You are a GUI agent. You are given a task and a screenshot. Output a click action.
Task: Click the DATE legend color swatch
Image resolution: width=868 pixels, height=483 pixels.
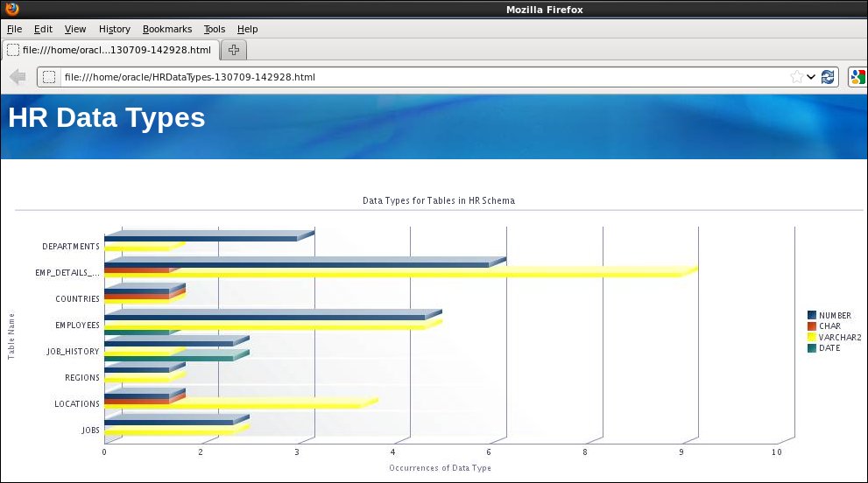812,348
